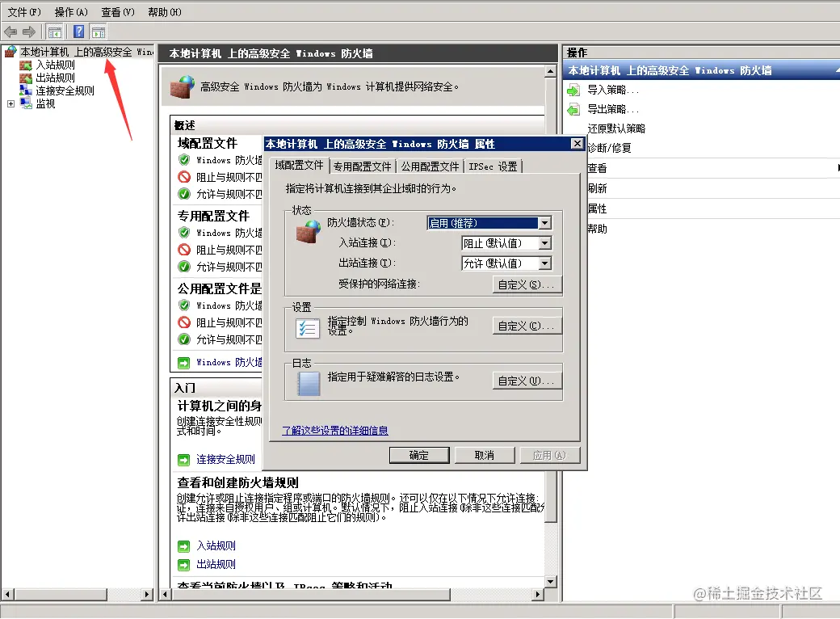Select 连接安全规则 tree item
Screen dimensions: 840x619
pyautogui.click(x=65, y=91)
